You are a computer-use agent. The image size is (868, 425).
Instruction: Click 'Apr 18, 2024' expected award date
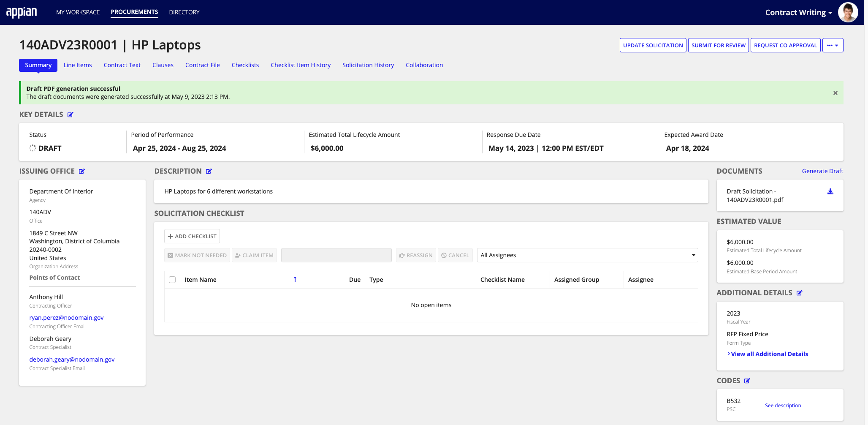[687, 148]
